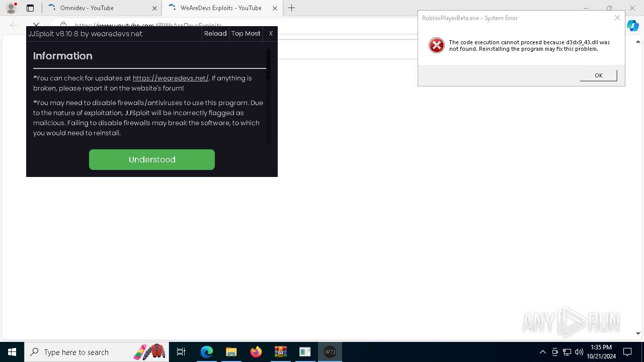Close the WeAreDevs Exploits tab
The image size is (644, 362).
click(x=275, y=8)
